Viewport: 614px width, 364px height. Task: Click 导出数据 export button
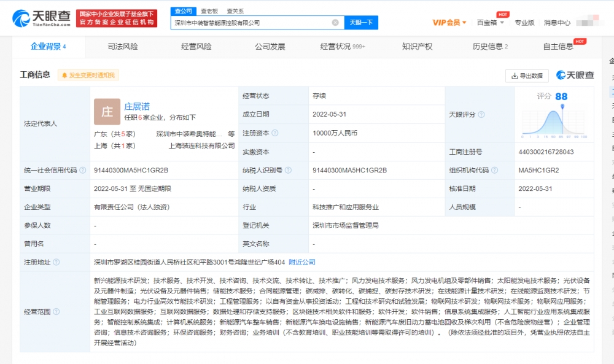click(x=527, y=76)
